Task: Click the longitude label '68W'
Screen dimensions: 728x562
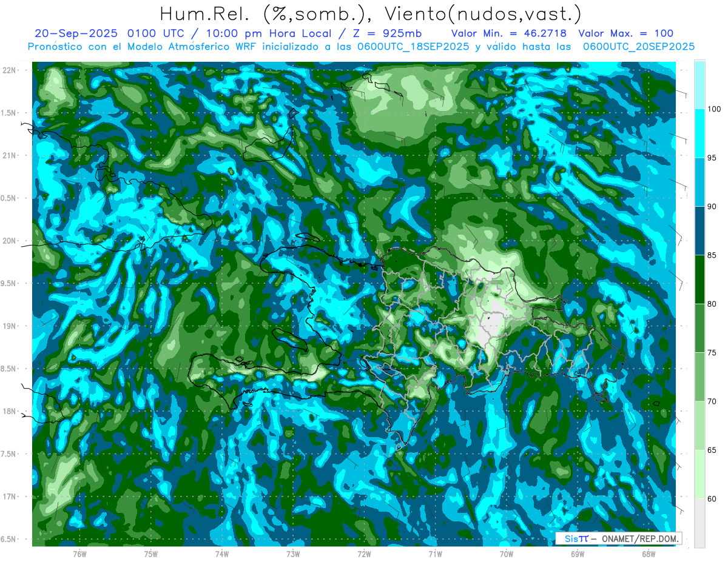Action: pos(649,554)
